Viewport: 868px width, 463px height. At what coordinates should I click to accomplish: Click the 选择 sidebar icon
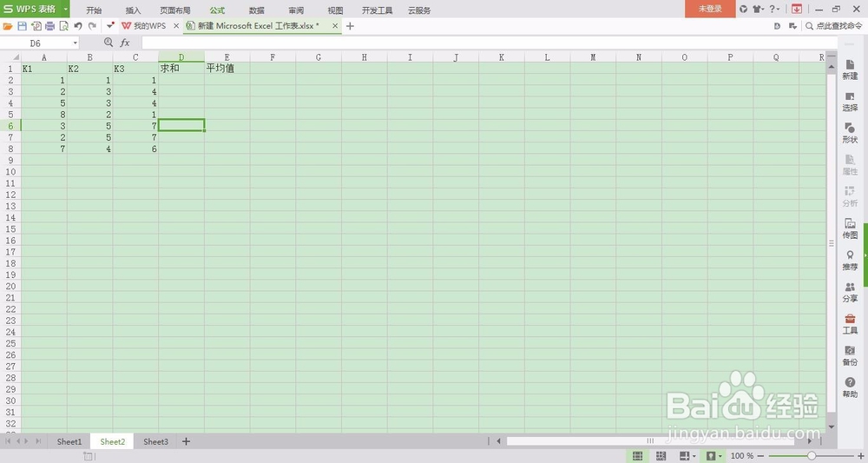[x=850, y=102]
